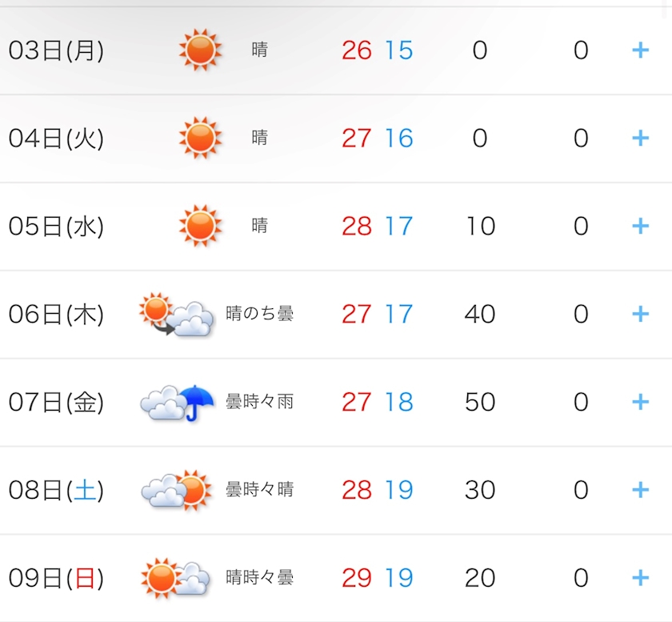The image size is (672, 622).
Task: Select the cloud-with-sun icon for 08日(土)
Action: (177, 490)
